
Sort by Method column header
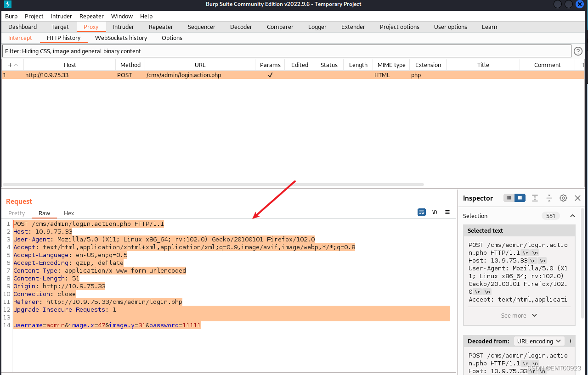click(130, 65)
